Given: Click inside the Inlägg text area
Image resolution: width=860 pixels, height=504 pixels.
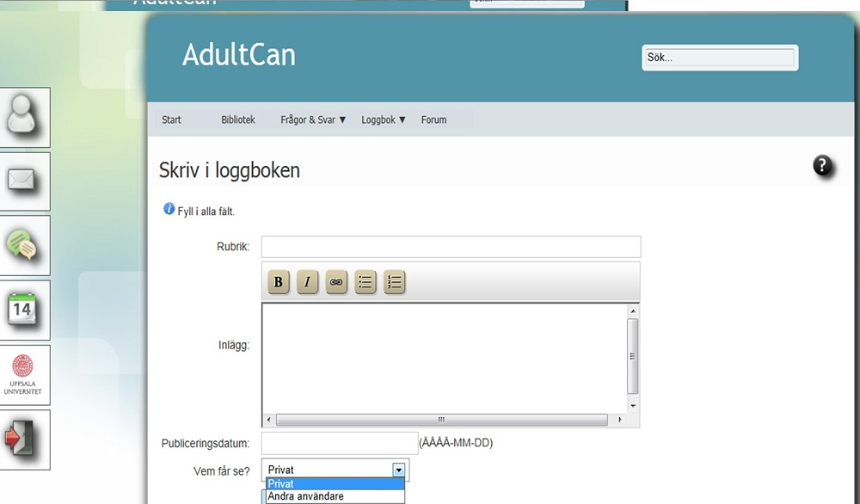Looking at the screenshot, I should click(445, 358).
